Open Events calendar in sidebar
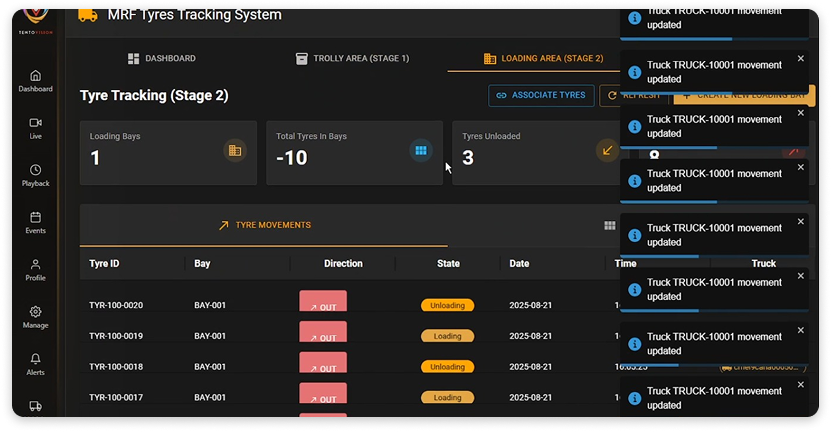This screenshot has width=831, height=432. pos(35,222)
